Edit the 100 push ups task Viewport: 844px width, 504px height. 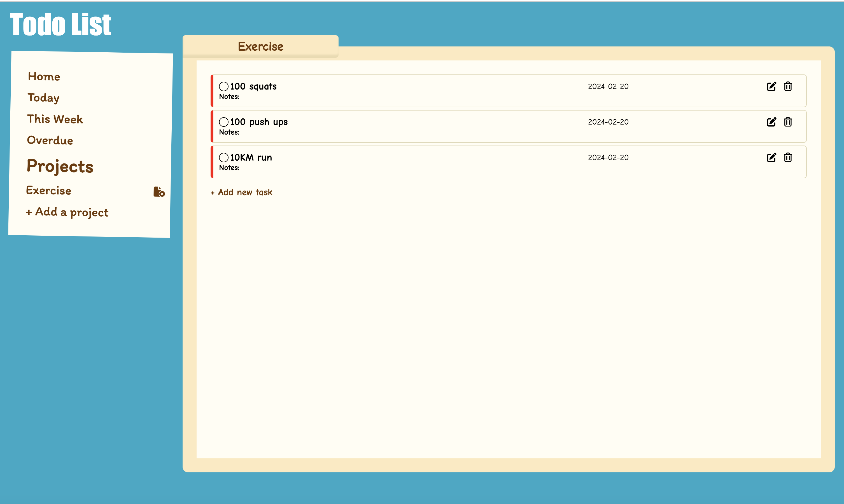tap(771, 122)
